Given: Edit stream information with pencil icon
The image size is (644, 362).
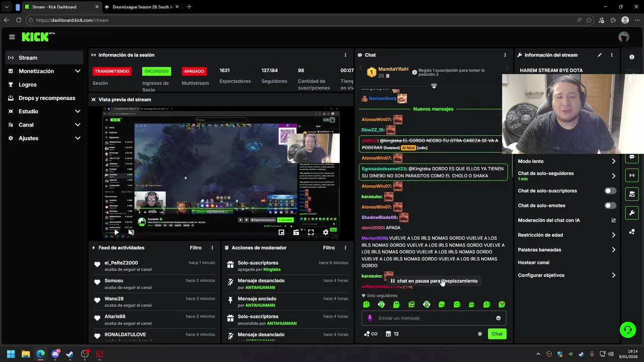Looking at the screenshot, I should click(600, 55).
